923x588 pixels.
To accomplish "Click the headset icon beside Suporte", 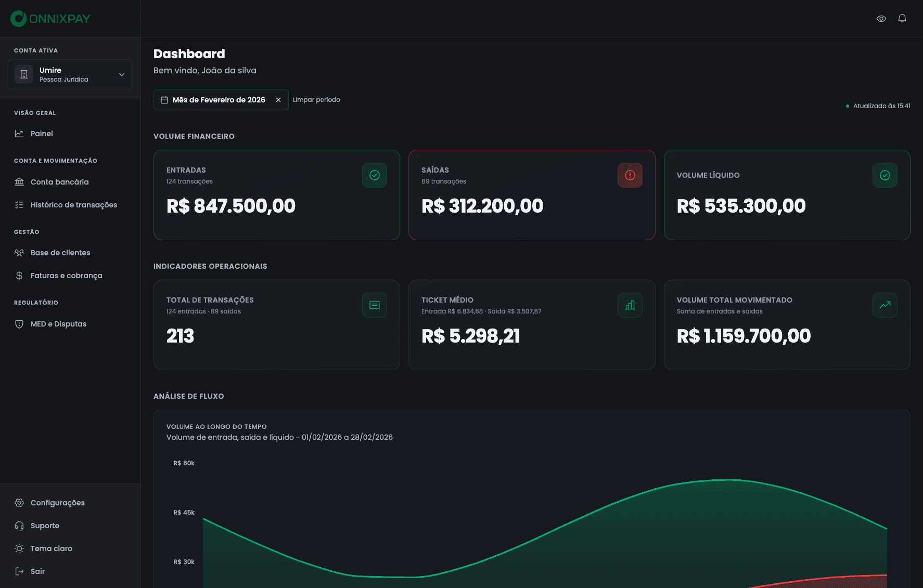I will (19, 526).
